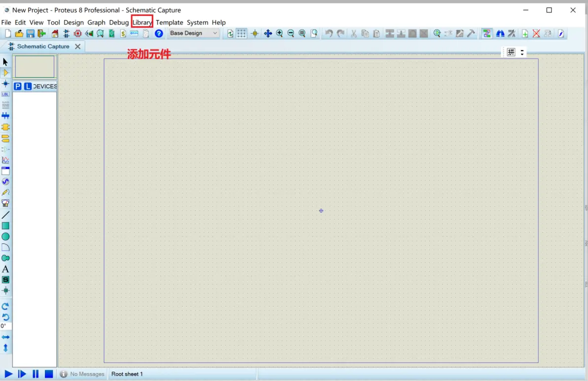Toggle wire autorouter in the toolbar

[486, 34]
